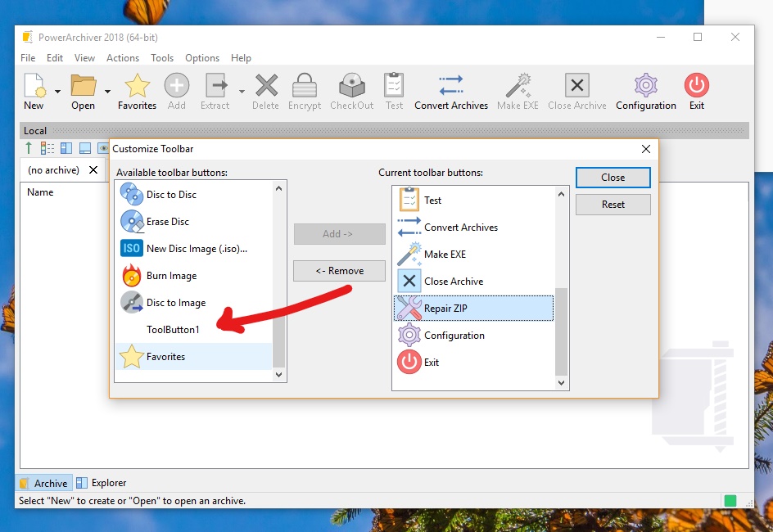Select Configuration in current toolbar buttons list
The width and height of the screenshot is (773, 532).
[474, 336]
